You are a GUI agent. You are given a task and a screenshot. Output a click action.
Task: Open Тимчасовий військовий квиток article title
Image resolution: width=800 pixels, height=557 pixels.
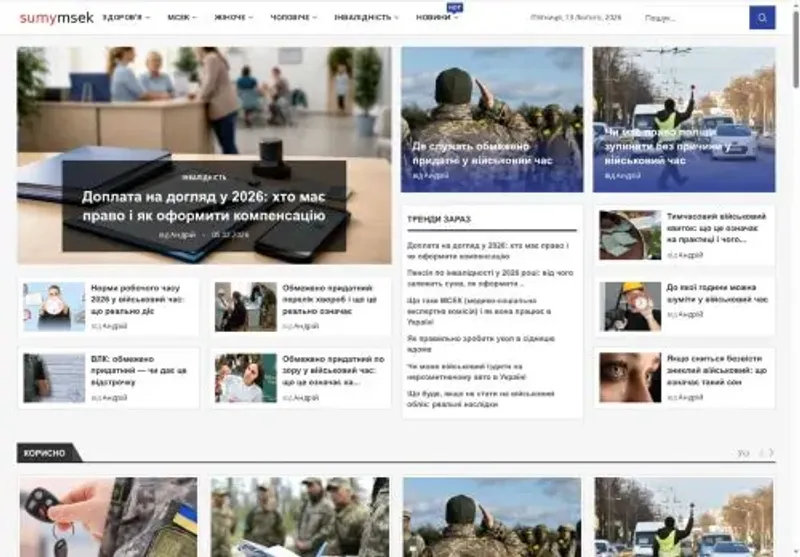716,227
